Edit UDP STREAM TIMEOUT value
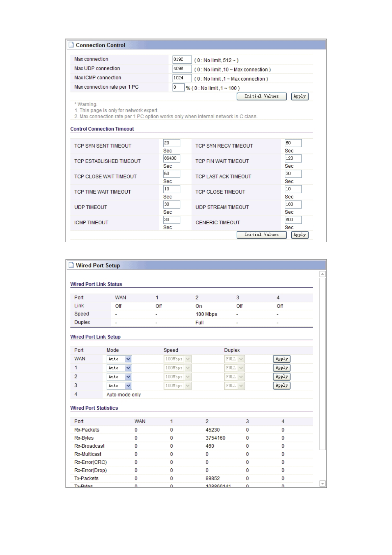Screen dimensions: 392x555 [293, 204]
